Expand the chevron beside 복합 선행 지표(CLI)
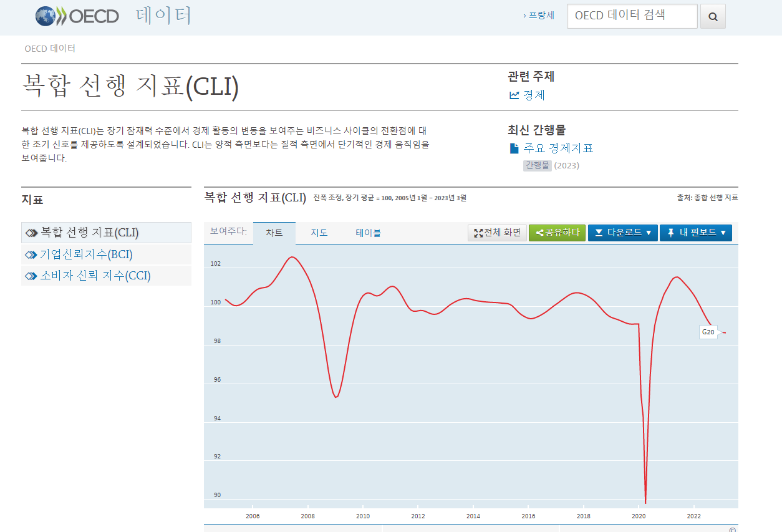This screenshot has width=782, height=532. 32,232
